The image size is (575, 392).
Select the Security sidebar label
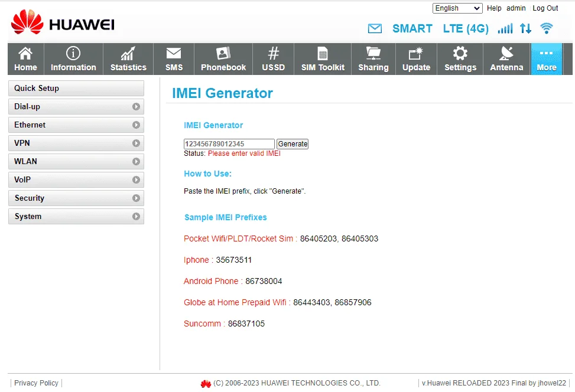click(x=30, y=198)
